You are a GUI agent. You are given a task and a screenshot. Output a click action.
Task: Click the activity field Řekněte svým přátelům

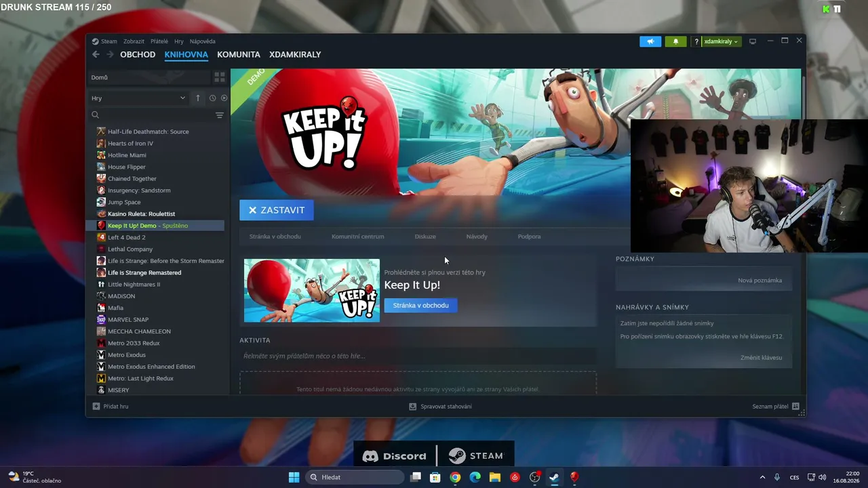pyautogui.click(x=418, y=356)
